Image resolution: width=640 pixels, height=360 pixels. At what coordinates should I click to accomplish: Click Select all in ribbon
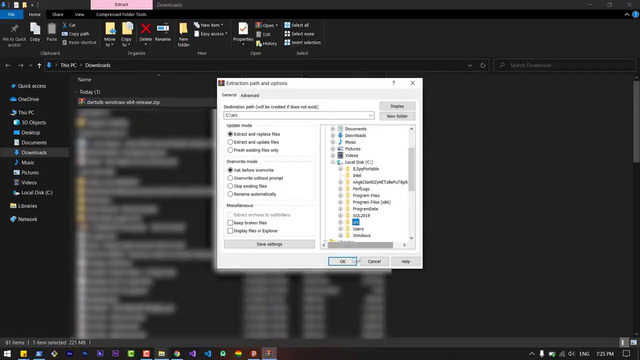pyautogui.click(x=297, y=25)
